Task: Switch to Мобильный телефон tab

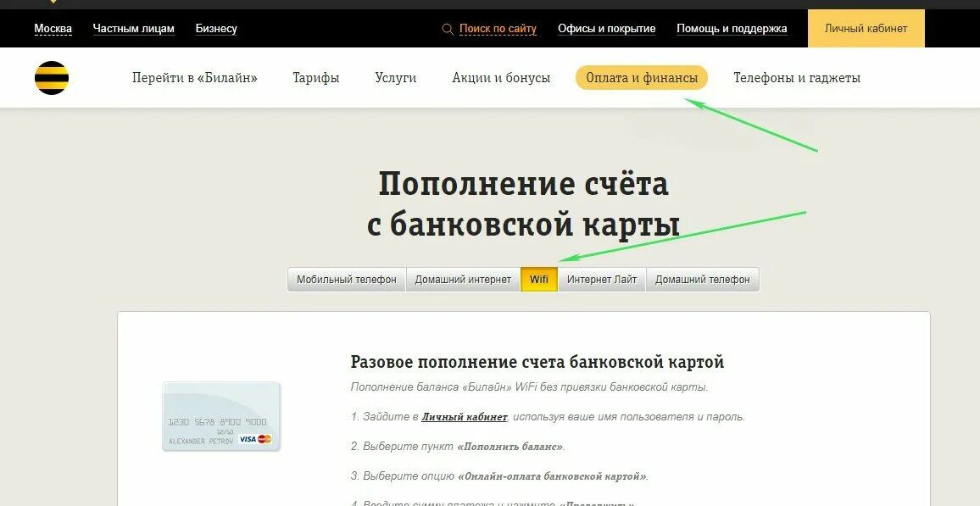Action: pos(347,279)
